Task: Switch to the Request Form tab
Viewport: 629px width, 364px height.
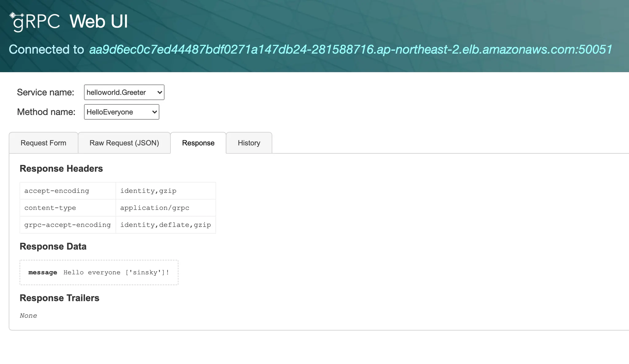Action: [x=43, y=143]
